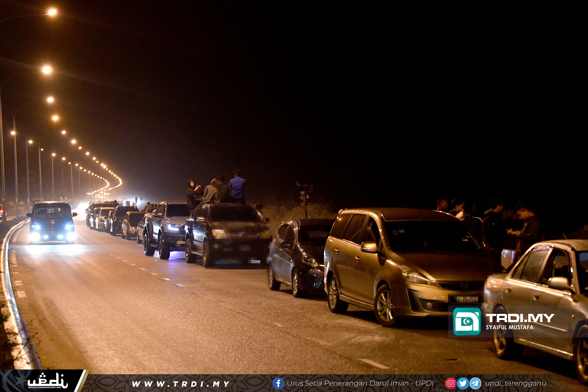Click Urus Setia Penerangan Darul Iman text

tap(360, 383)
